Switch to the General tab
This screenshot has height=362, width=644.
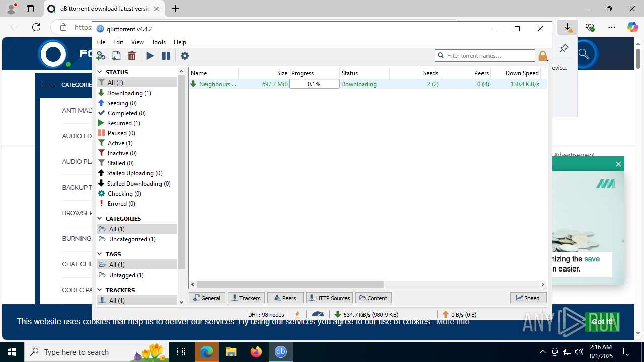207,298
